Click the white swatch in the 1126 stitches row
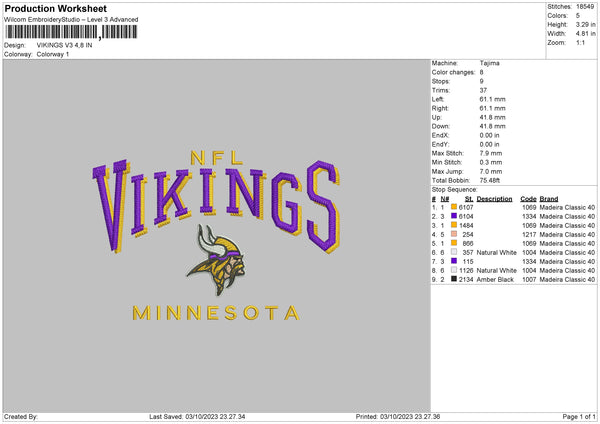This screenshot has height=424, width=600. (x=454, y=270)
